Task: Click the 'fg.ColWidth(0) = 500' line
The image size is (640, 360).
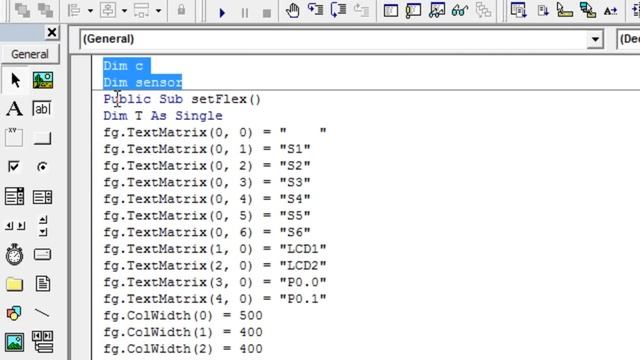Action: pos(183,316)
